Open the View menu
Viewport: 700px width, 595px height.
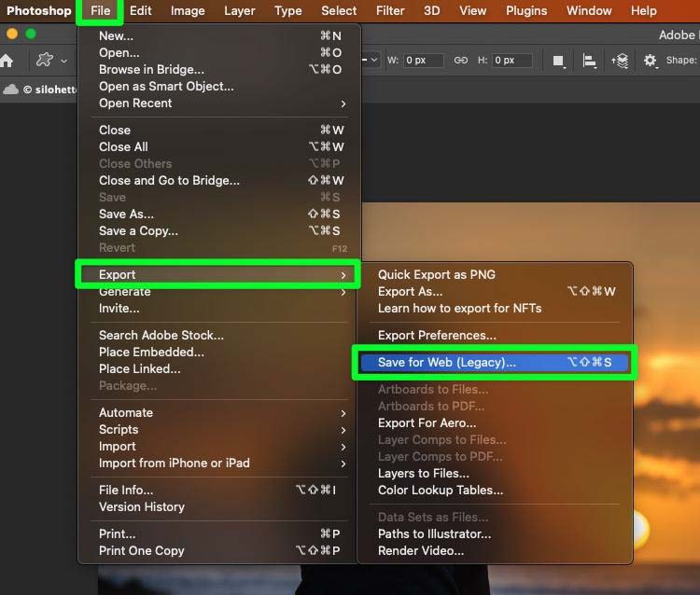(x=473, y=10)
